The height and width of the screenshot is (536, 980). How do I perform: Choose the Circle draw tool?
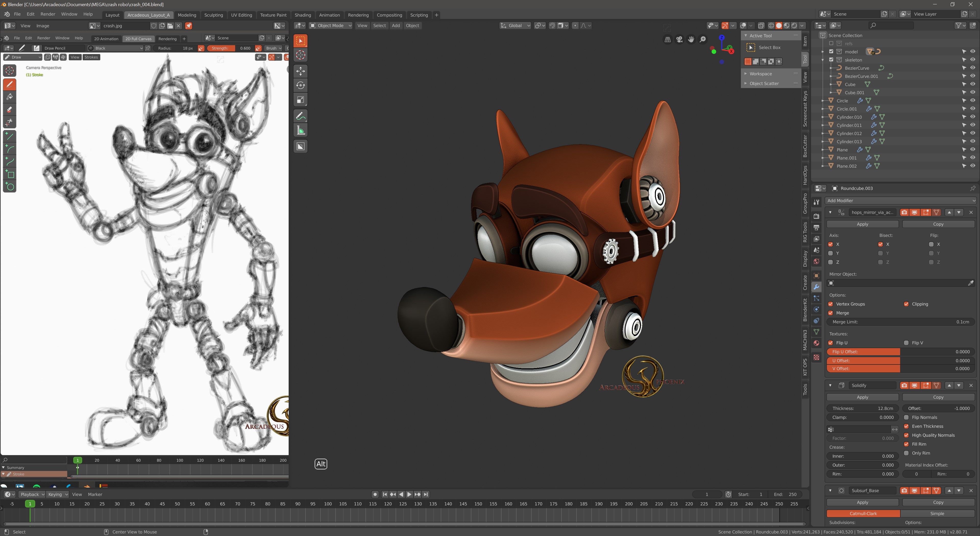(9, 187)
